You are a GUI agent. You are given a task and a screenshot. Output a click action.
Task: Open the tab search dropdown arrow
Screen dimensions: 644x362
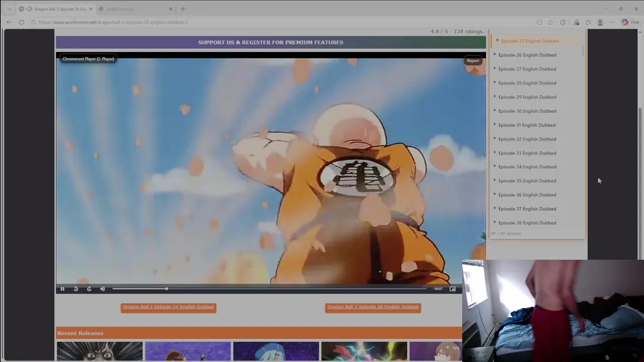pyautogui.click(x=9, y=9)
